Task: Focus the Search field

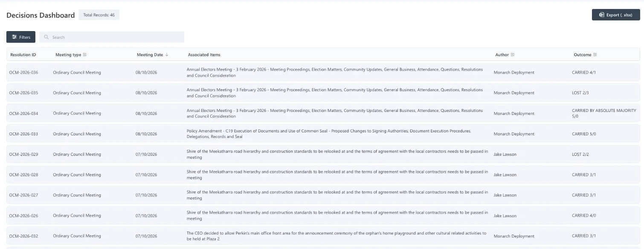Action: (112, 37)
